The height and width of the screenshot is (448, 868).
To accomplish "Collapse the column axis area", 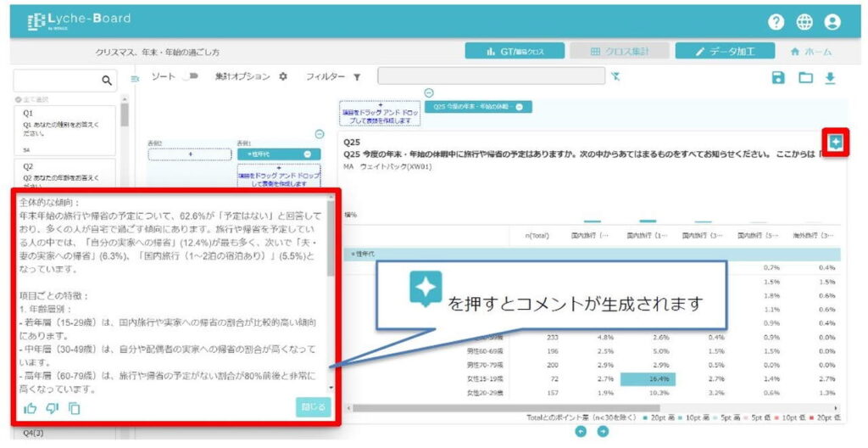I will click(428, 93).
